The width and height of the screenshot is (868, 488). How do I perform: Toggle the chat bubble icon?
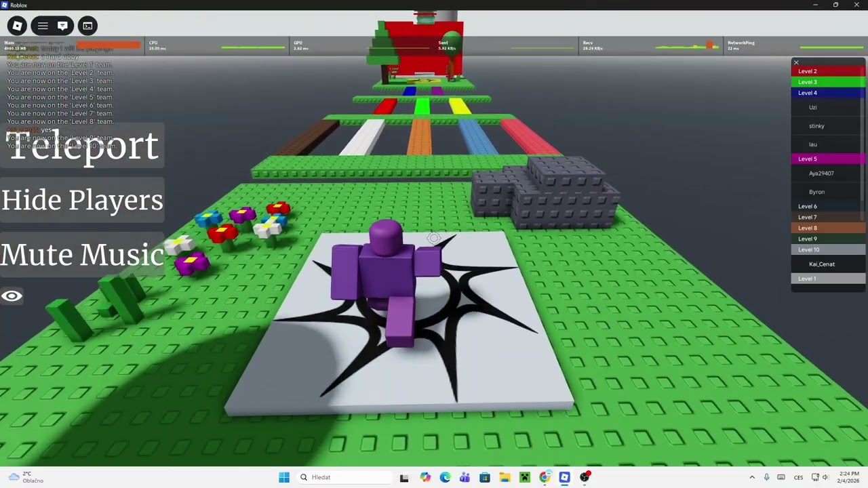62,26
